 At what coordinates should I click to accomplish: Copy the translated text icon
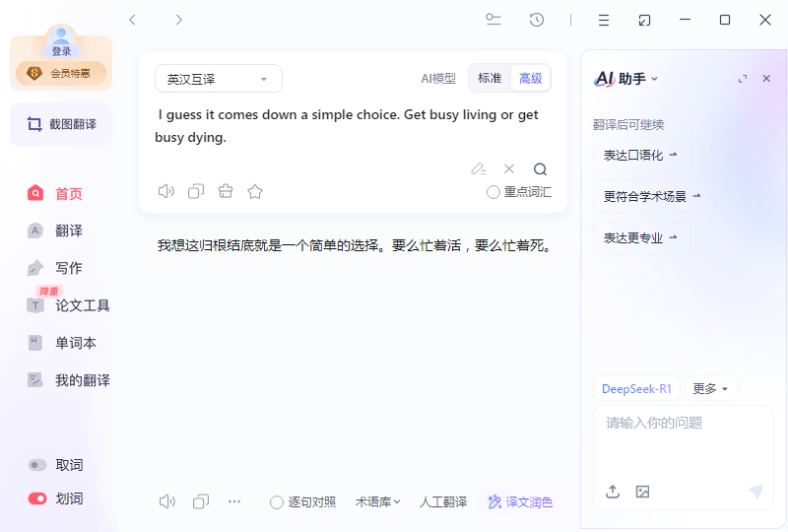coord(201,501)
